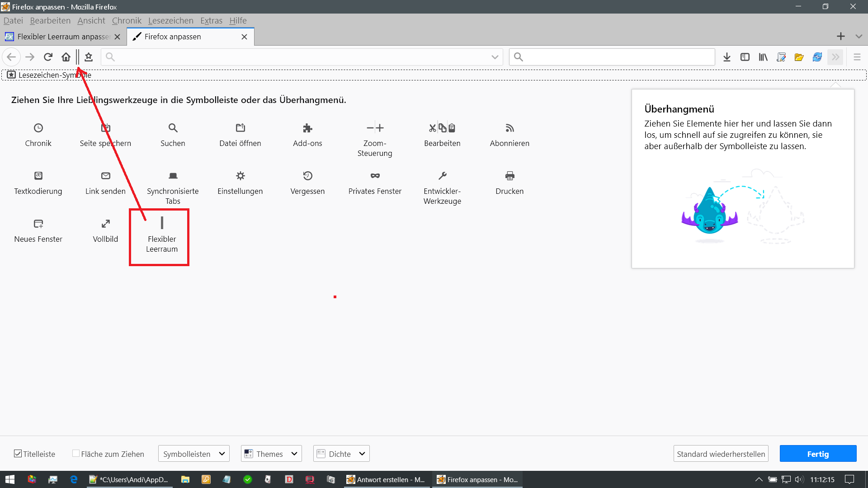Click the Entwickler-Werkzeuge wrench icon
This screenshot has height=488, width=868.
tap(442, 176)
